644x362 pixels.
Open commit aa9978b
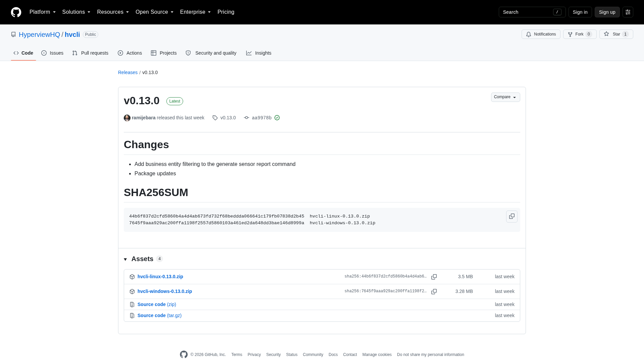click(262, 118)
